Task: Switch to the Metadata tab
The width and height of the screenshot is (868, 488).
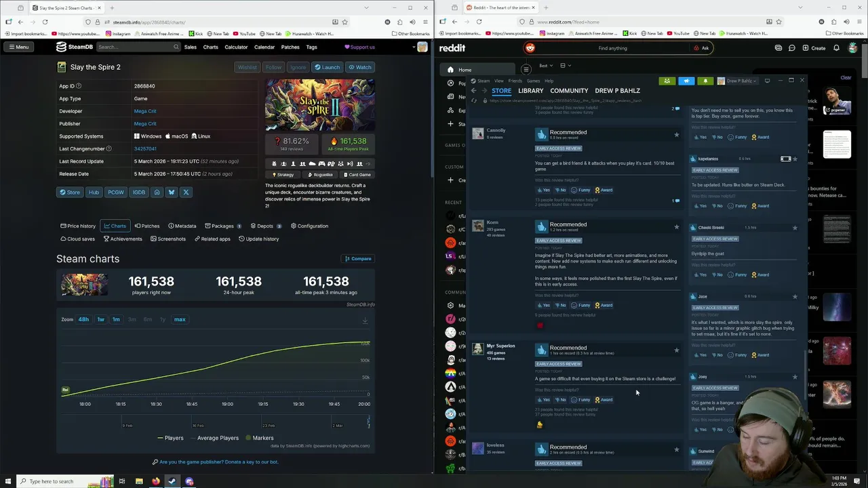Action: pos(182,226)
